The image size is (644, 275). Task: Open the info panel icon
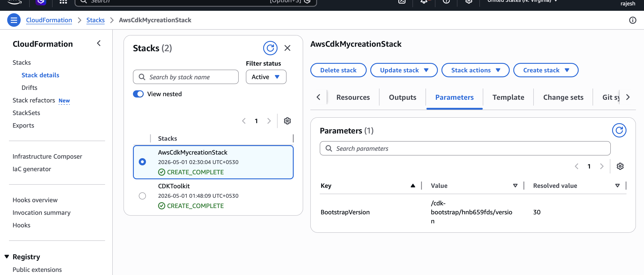[633, 20]
